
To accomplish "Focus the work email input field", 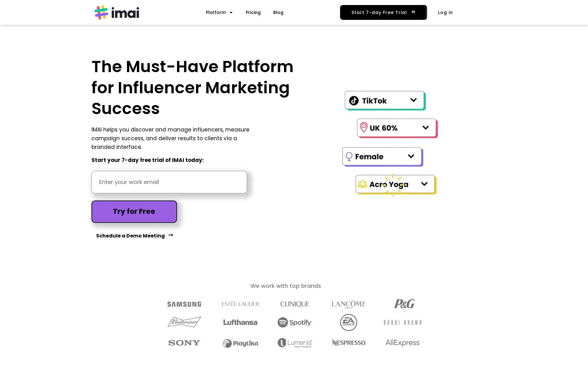I will (169, 182).
